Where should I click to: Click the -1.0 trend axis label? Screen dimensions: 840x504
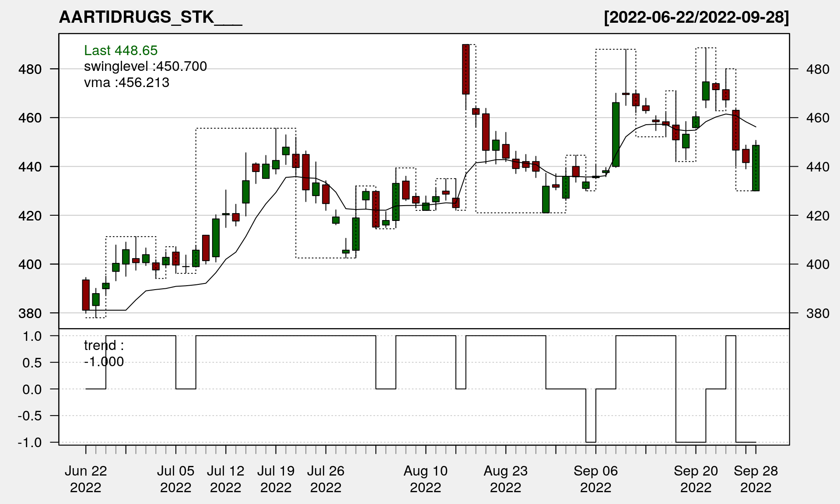click(30, 442)
